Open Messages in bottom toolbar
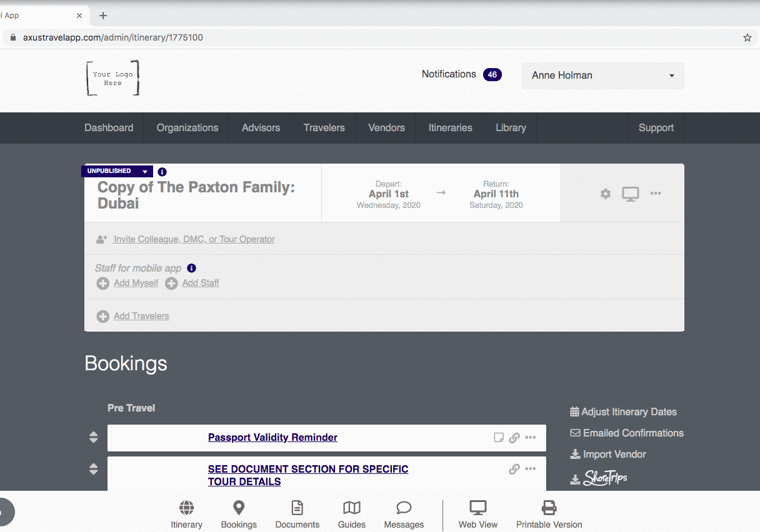Image resolution: width=760 pixels, height=532 pixels. 404,515
